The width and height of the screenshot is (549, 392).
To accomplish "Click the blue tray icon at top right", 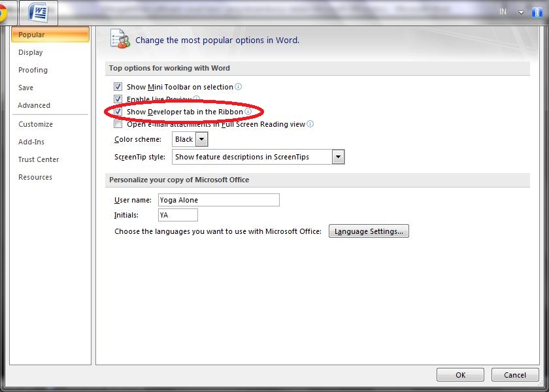I will (x=537, y=12).
